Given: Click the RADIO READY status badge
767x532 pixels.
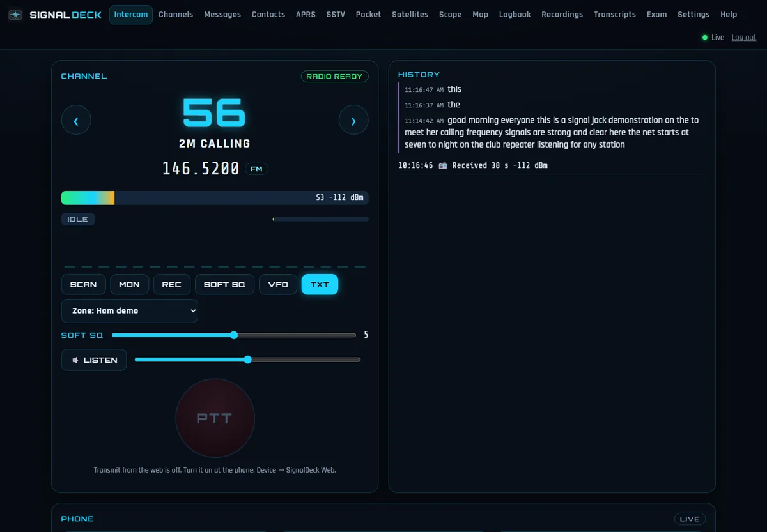Looking at the screenshot, I should pos(334,76).
